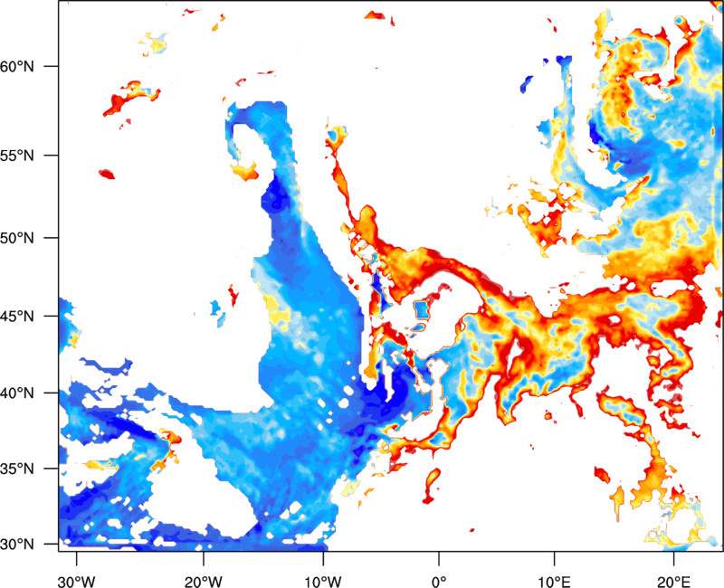Click the 30°N latitude label
Viewport: 724px width, 588px height.
point(17,545)
